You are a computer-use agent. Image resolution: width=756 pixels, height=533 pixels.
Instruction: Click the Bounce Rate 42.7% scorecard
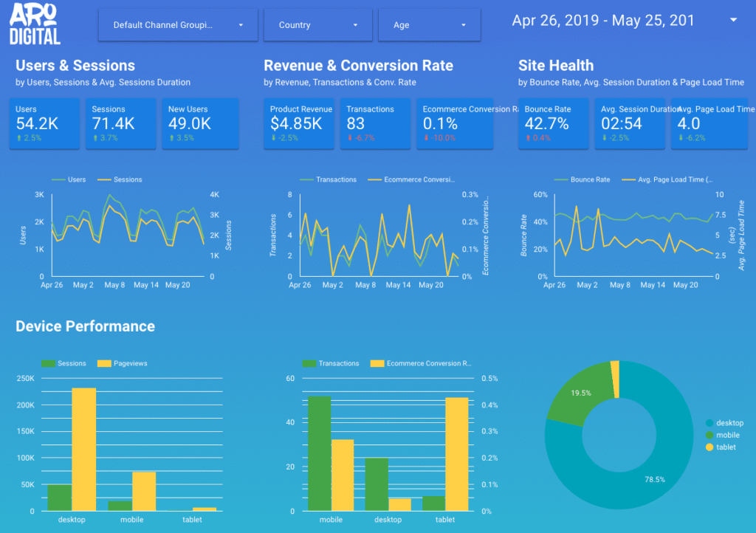point(553,124)
